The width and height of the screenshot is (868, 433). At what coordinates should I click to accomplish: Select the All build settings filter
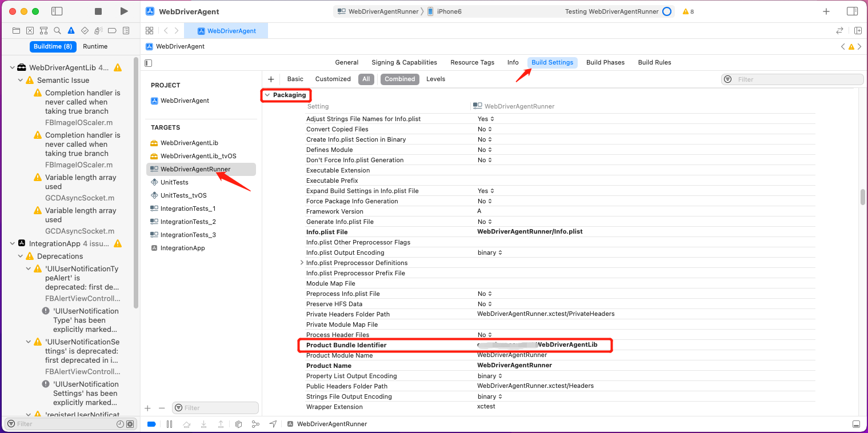click(x=366, y=79)
